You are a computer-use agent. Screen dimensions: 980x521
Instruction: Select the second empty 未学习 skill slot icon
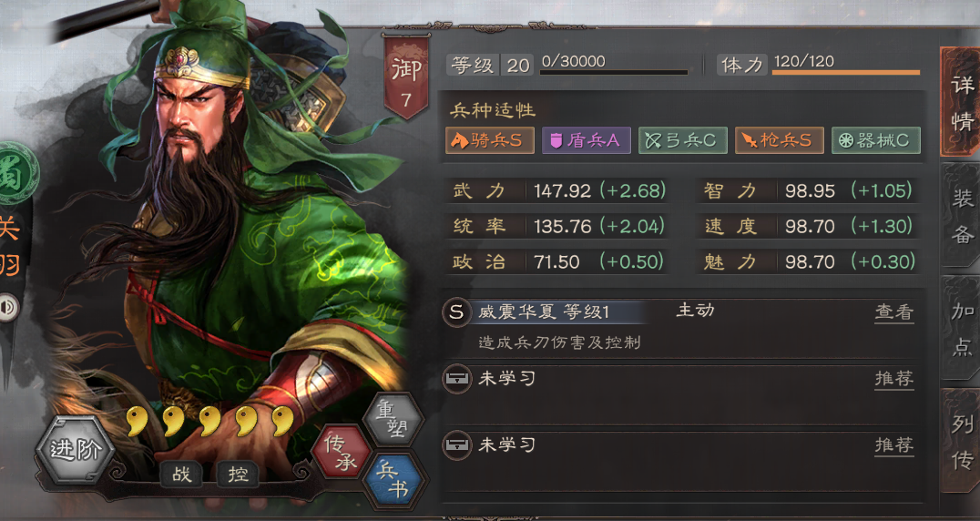coord(456,445)
